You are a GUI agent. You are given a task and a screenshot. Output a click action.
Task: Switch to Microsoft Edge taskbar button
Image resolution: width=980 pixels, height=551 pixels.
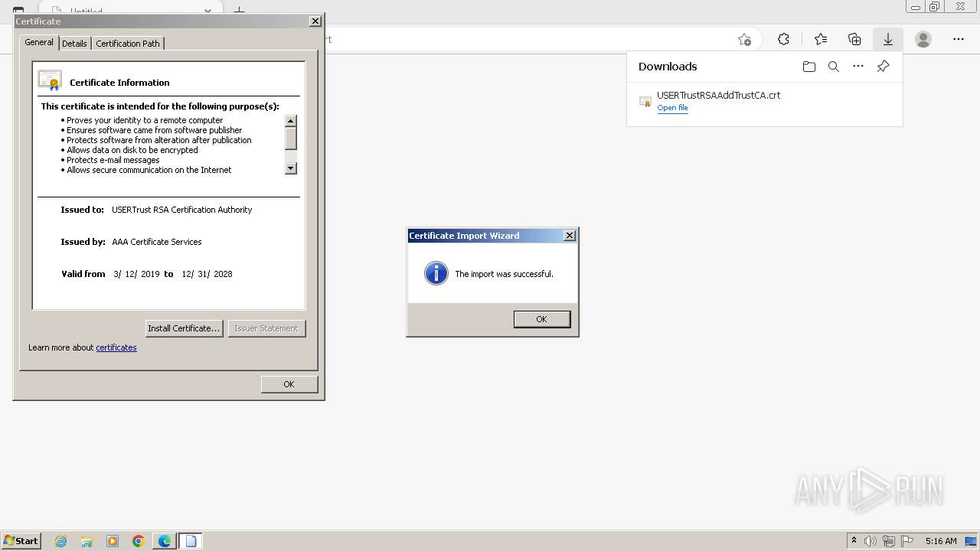pos(165,541)
